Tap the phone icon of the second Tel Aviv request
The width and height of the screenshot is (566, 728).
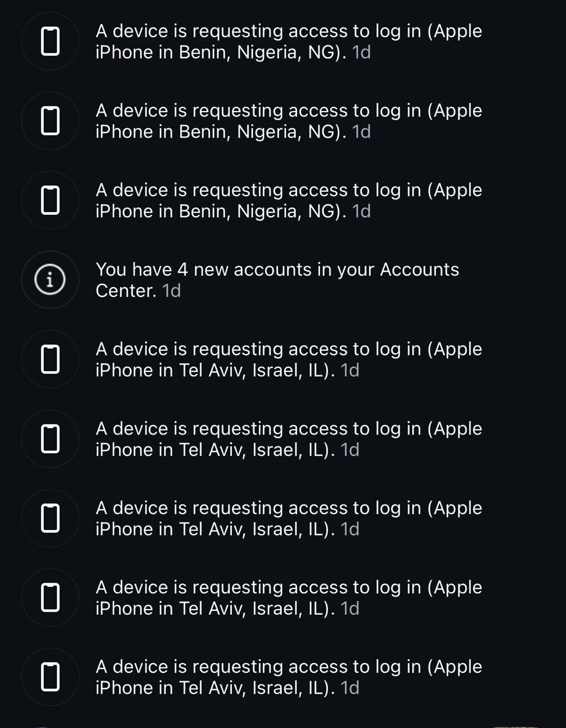[x=51, y=439]
